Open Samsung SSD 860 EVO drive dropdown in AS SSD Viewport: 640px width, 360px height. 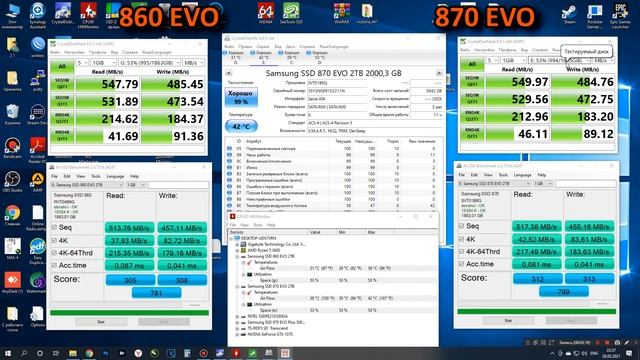pyautogui.click(x=87, y=185)
